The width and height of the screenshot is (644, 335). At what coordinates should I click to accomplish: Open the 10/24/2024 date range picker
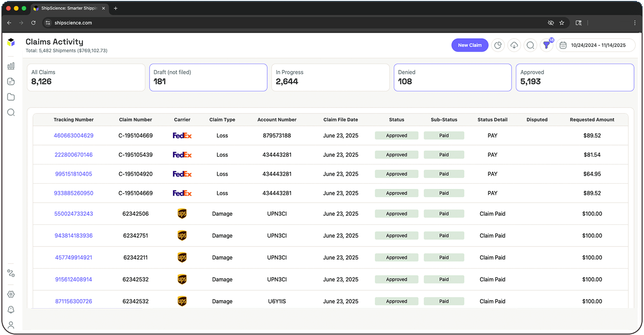tap(596, 45)
